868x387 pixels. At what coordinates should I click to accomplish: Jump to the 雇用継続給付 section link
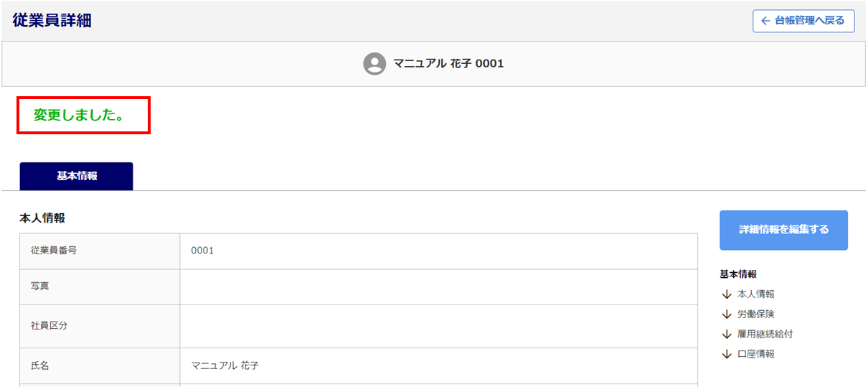(765, 335)
